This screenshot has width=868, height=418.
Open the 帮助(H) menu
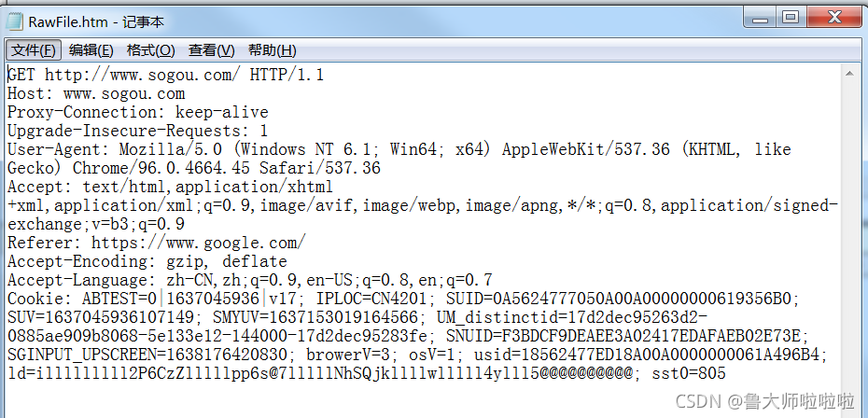[x=272, y=50]
